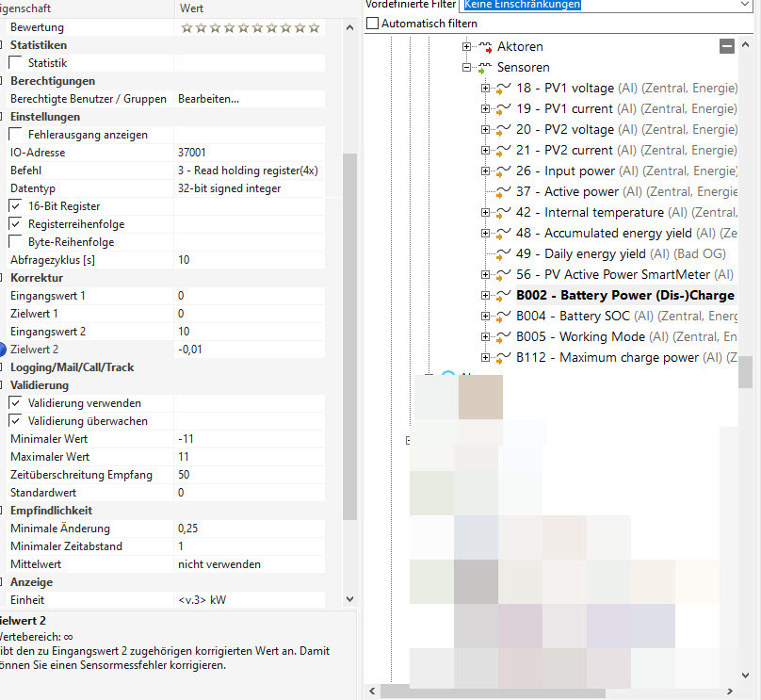Viewport: 761px width, 700px height.
Task: Click sensor icon for 42 - Internal temperature
Action: tap(503, 213)
